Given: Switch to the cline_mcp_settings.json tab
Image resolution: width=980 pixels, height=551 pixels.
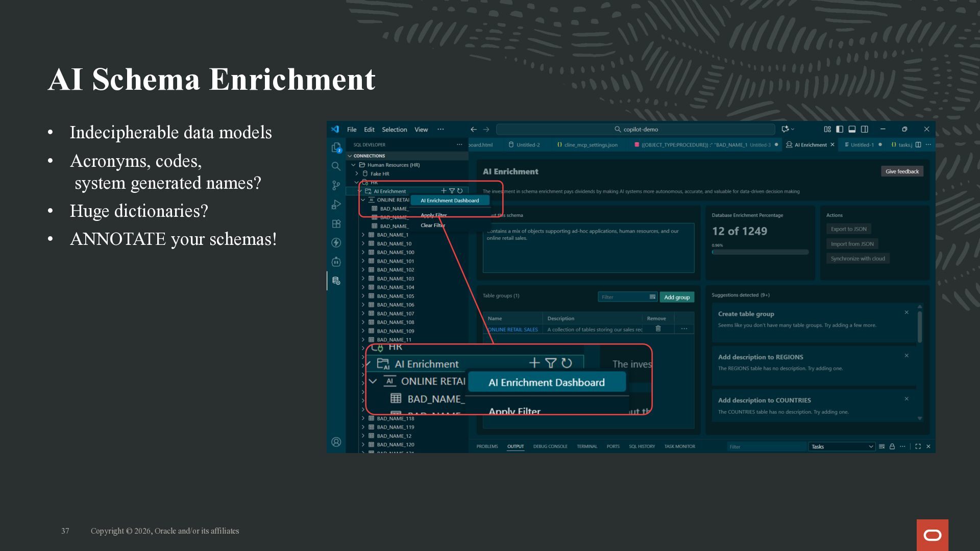Looking at the screenshot, I should click(x=587, y=145).
